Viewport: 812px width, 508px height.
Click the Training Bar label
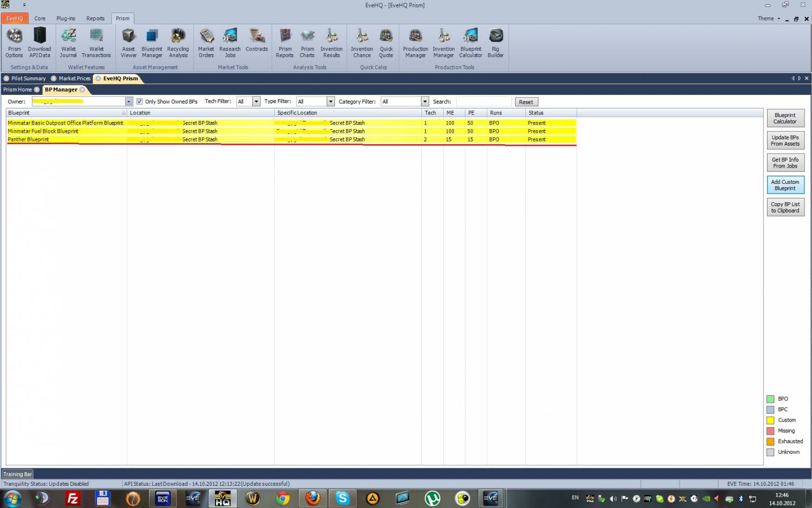[18, 474]
